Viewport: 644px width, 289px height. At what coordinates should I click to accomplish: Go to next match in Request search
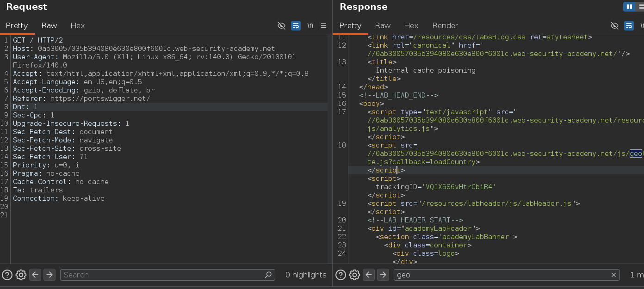point(49,275)
